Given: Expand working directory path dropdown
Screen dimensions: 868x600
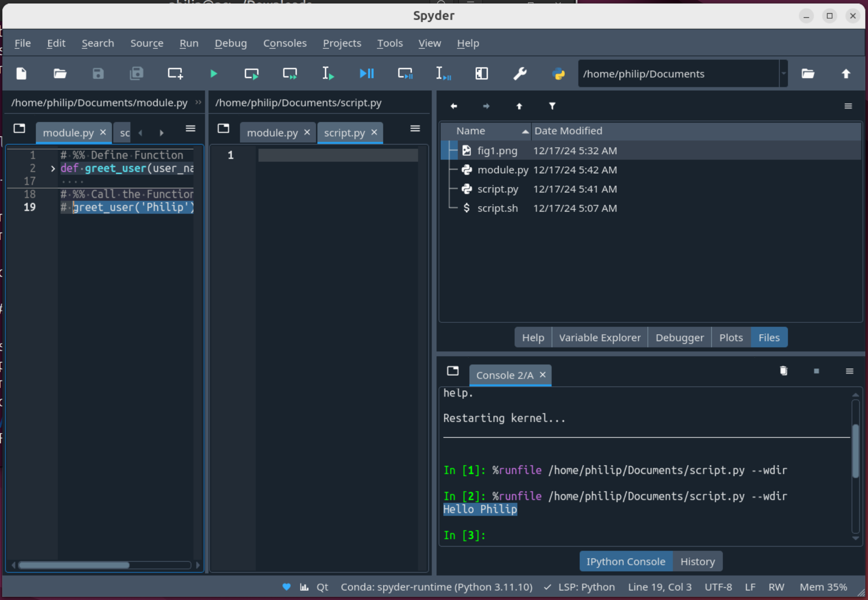Looking at the screenshot, I should tap(784, 73).
